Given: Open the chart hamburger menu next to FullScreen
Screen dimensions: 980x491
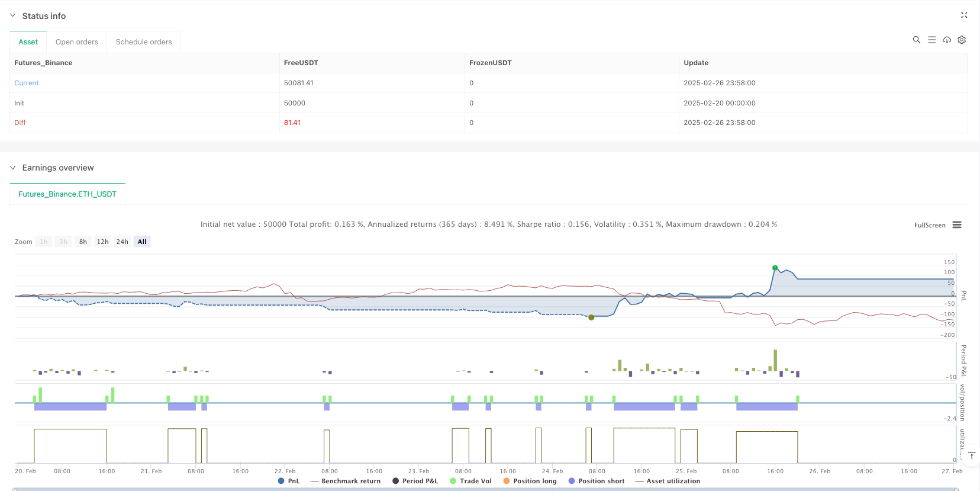Looking at the screenshot, I should click(x=957, y=225).
